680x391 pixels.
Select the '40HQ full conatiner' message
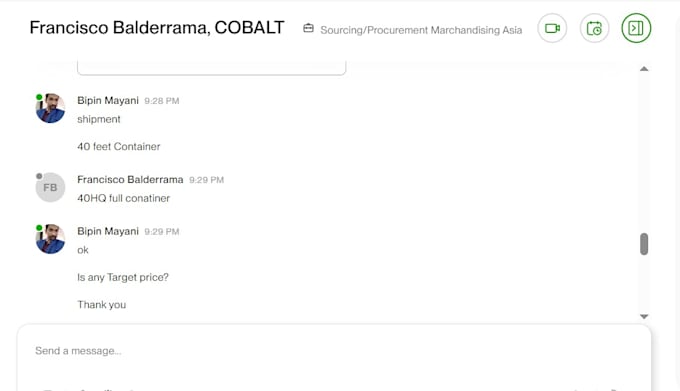124,198
